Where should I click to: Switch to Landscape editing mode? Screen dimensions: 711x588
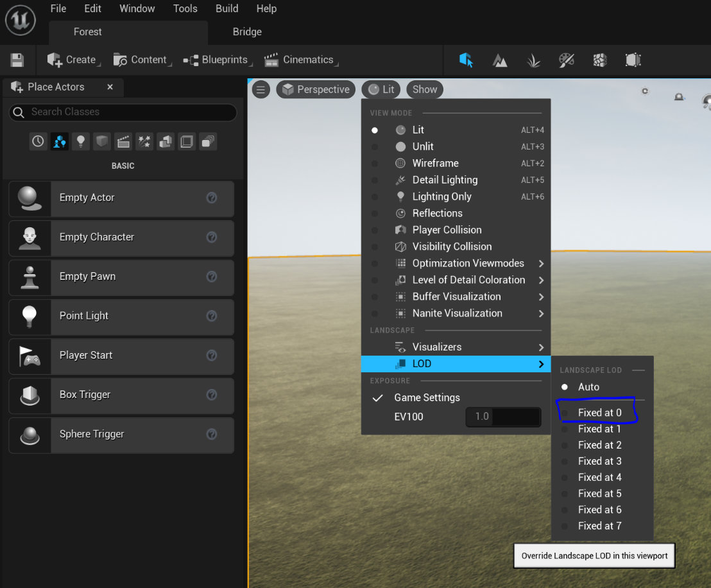(x=500, y=60)
